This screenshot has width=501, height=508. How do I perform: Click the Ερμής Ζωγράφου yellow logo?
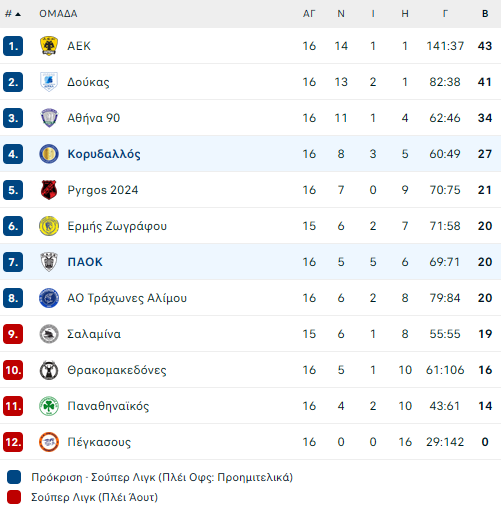[x=49, y=226]
